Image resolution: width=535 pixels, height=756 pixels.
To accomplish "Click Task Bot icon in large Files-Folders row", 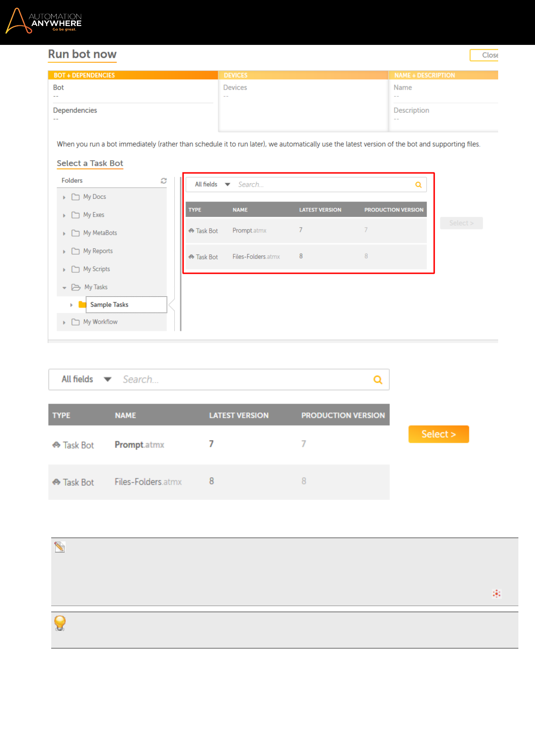I will coord(56,482).
